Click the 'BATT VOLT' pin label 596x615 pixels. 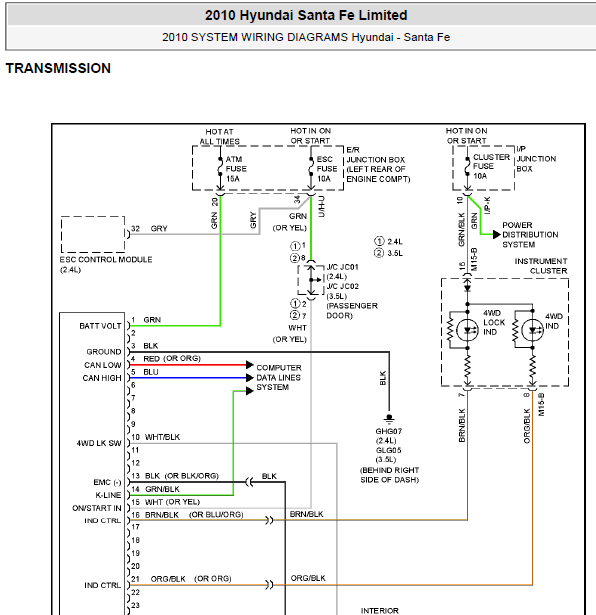point(100,326)
